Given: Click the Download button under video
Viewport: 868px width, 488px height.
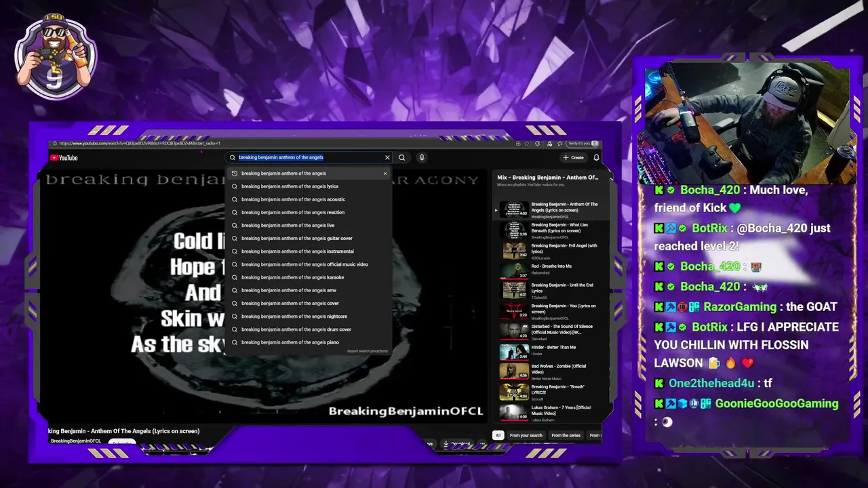Looking at the screenshot, I should 458,444.
